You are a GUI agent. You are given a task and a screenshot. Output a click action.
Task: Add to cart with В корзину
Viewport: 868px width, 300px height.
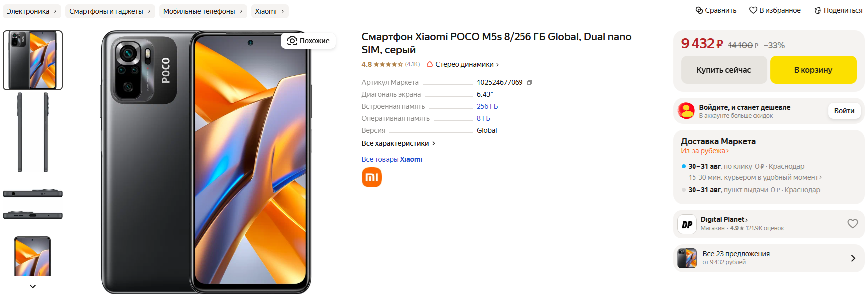pyautogui.click(x=813, y=70)
